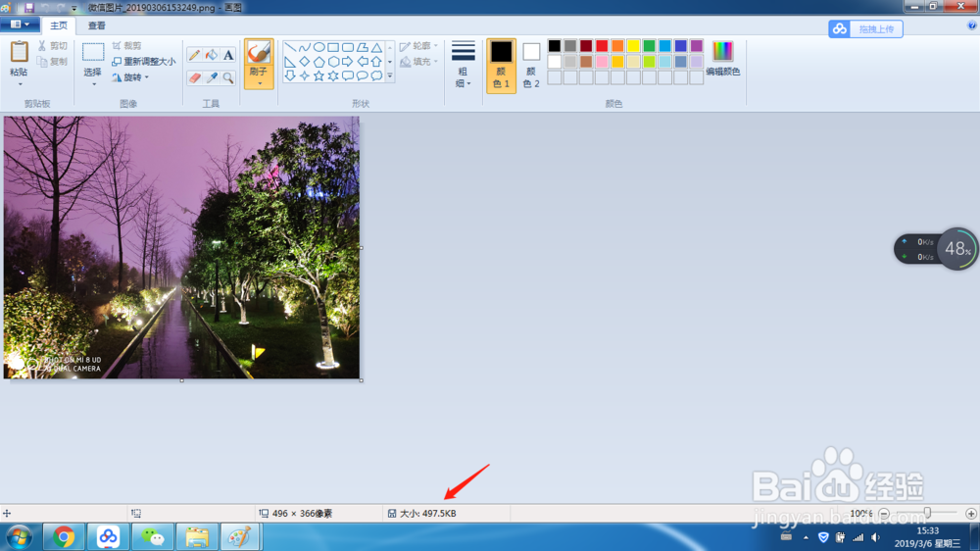
Task: Click the zoom in plus button
Action: [x=970, y=514]
